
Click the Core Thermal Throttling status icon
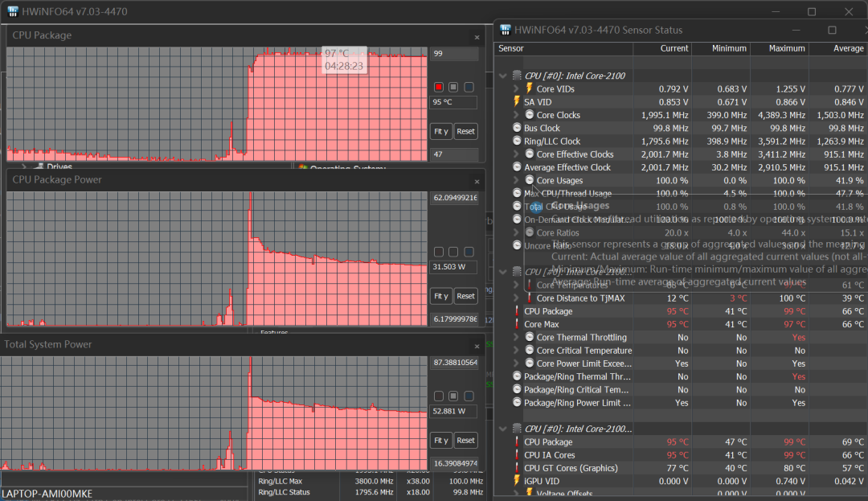tap(529, 337)
